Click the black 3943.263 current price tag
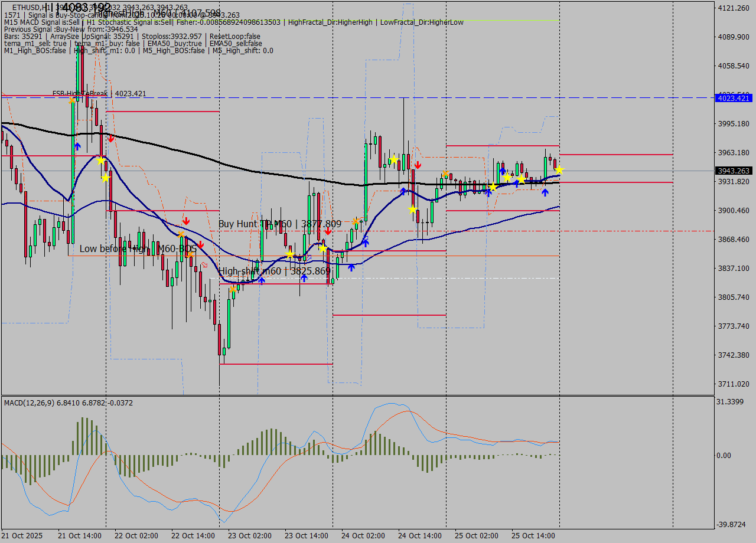Screen dimensions: 756x543 click(733, 171)
